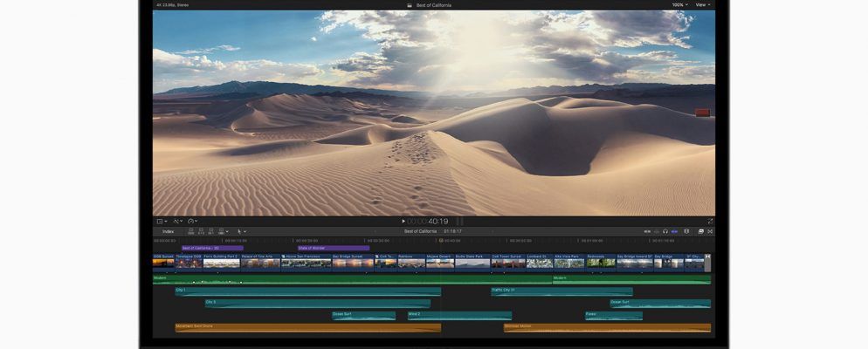Select the Alta Vista Park clip
Screen dimensions: 868x349
(x=569, y=263)
